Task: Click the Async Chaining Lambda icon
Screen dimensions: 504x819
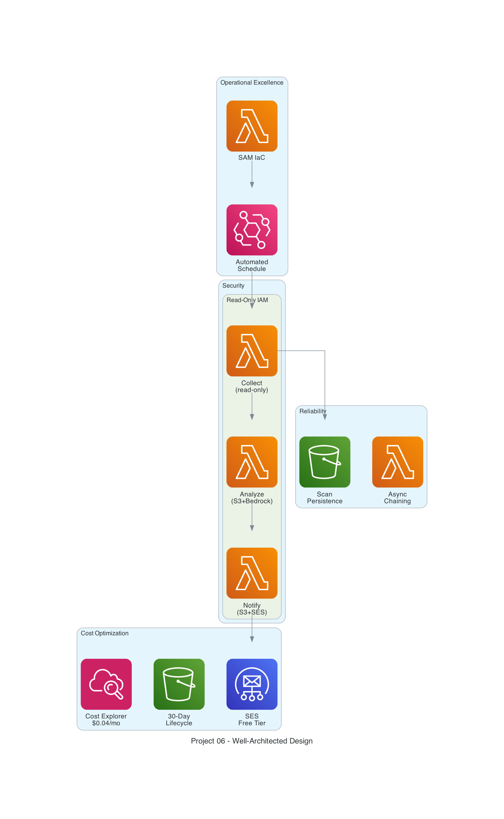Action: 397,462
